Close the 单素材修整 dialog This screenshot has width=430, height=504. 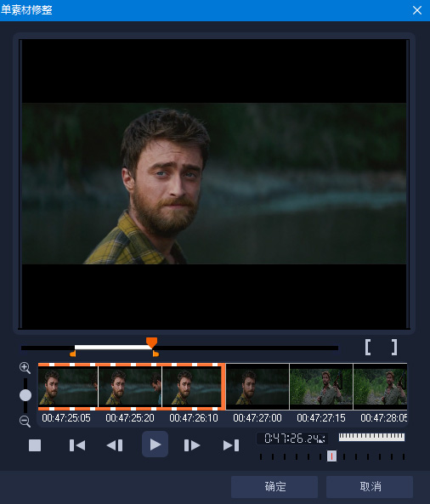point(417,10)
